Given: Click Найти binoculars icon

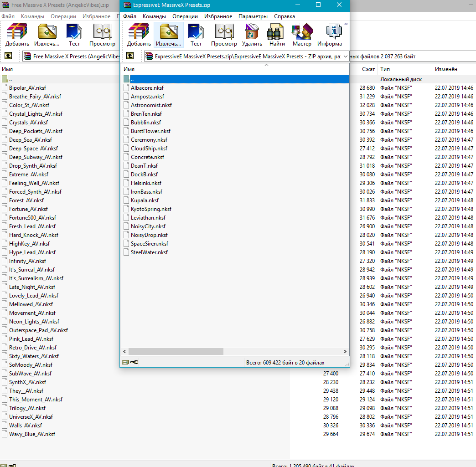Looking at the screenshot, I should point(277,35).
